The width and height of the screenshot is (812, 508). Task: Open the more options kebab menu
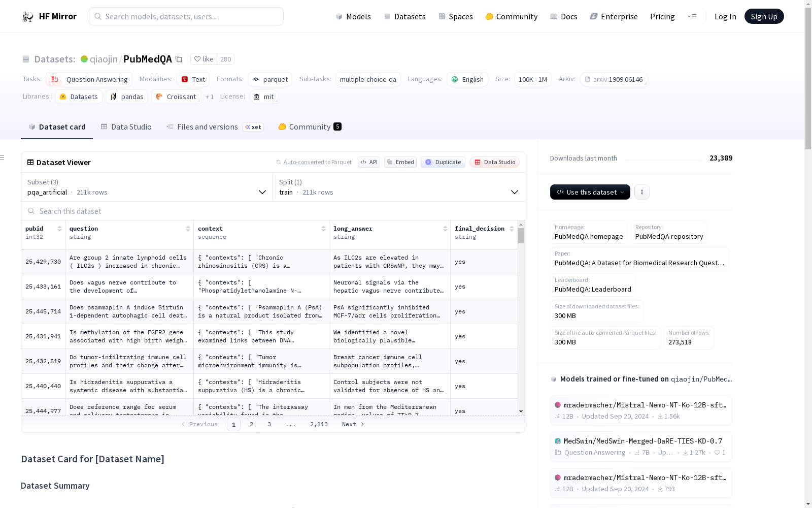coord(642,192)
